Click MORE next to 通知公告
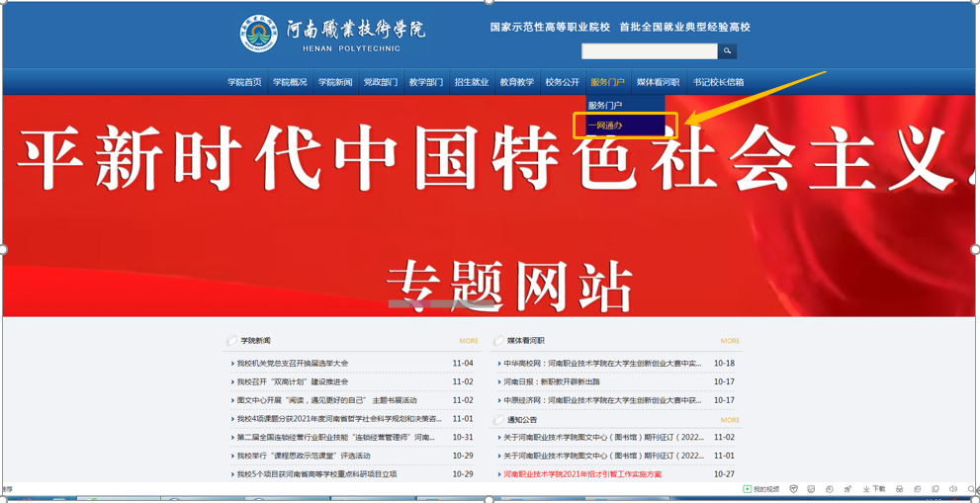 730,420
